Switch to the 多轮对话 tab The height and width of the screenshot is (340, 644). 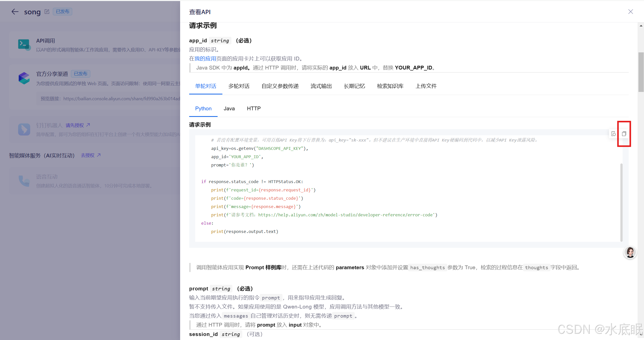239,86
